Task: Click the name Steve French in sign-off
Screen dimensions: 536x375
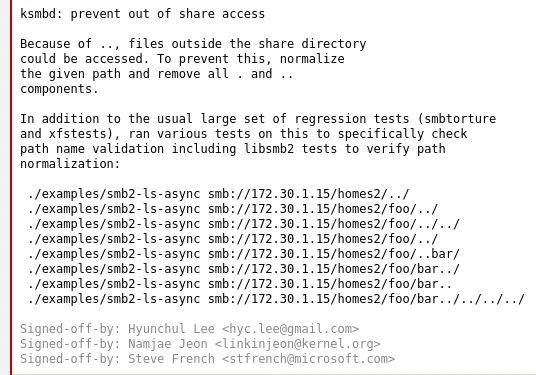Action: [171, 359]
